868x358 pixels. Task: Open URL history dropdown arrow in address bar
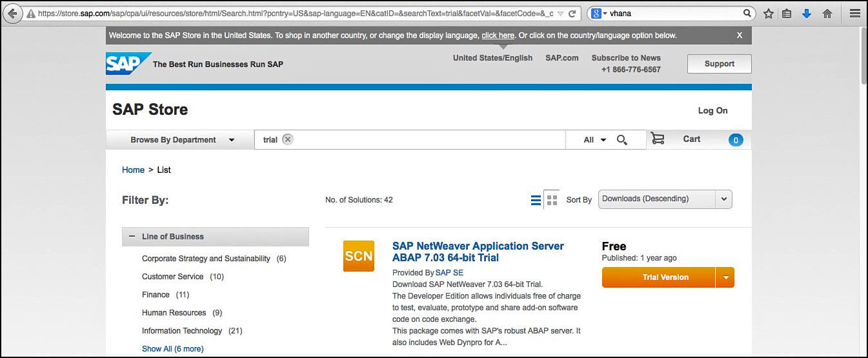coord(560,14)
